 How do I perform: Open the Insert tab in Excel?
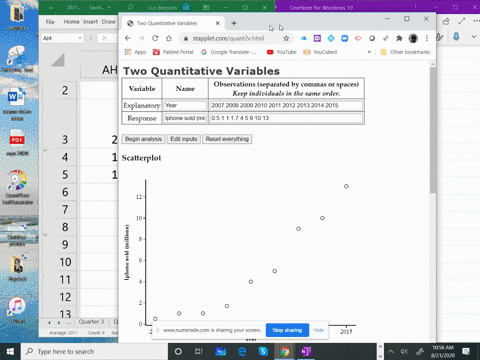90,22
